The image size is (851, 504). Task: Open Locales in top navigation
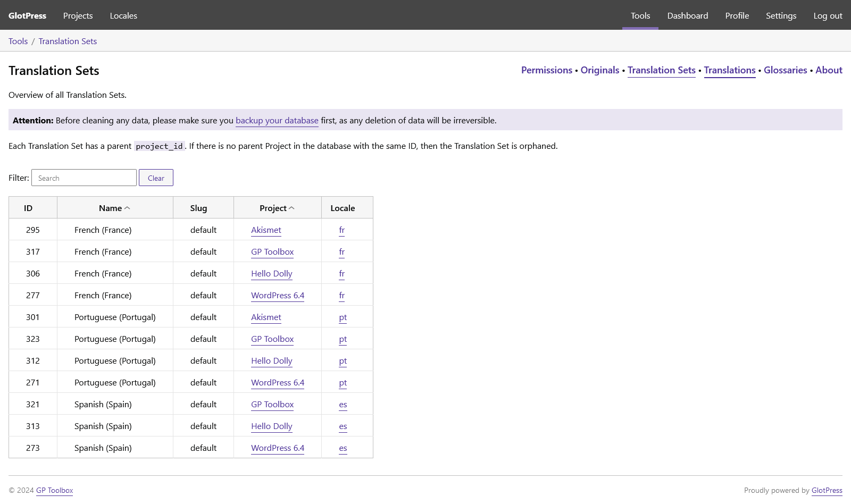[123, 15]
